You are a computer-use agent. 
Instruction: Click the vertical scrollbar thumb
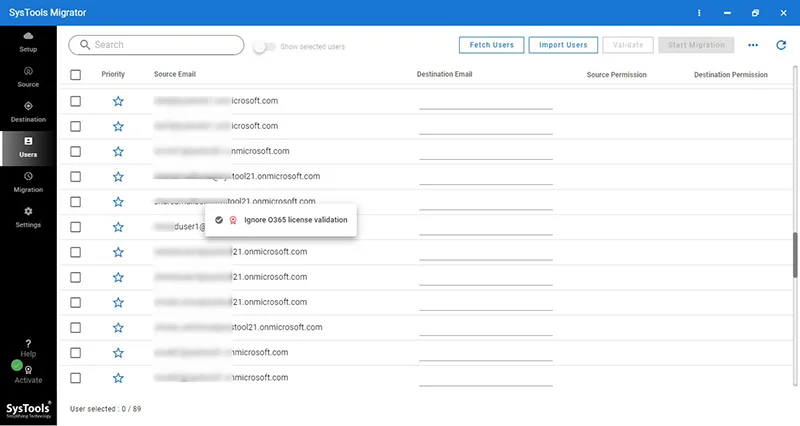(795, 255)
